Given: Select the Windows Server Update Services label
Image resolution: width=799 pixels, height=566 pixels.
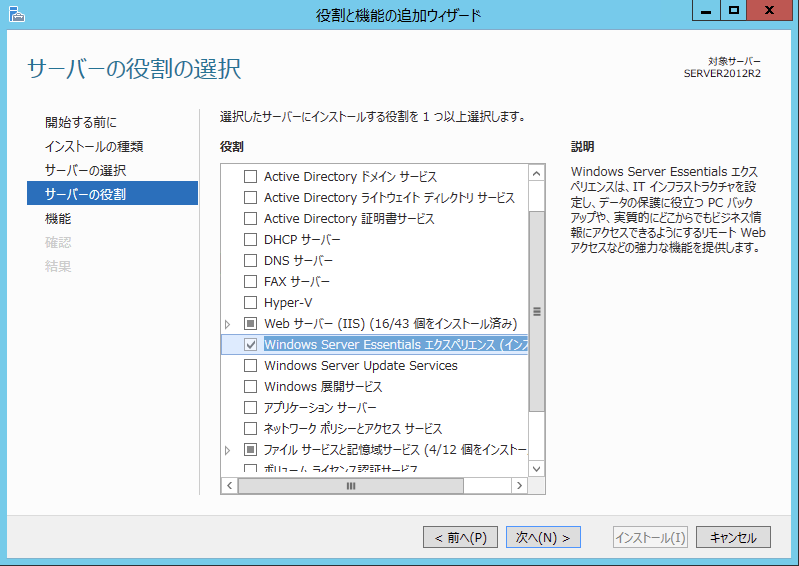Looking at the screenshot, I should pos(361,366).
